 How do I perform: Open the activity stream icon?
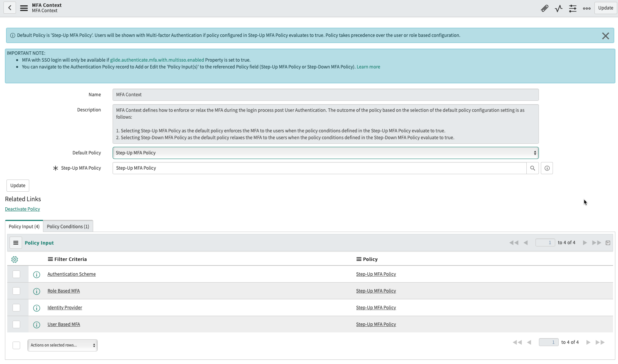point(559,8)
